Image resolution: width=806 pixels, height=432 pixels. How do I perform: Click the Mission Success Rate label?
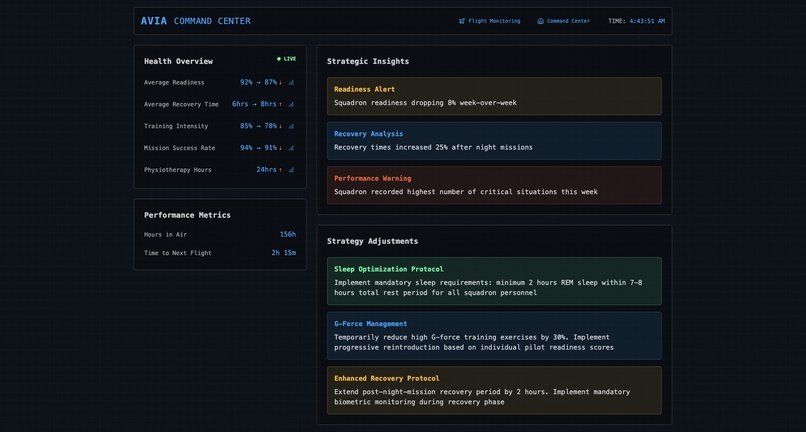coord(180,148)
